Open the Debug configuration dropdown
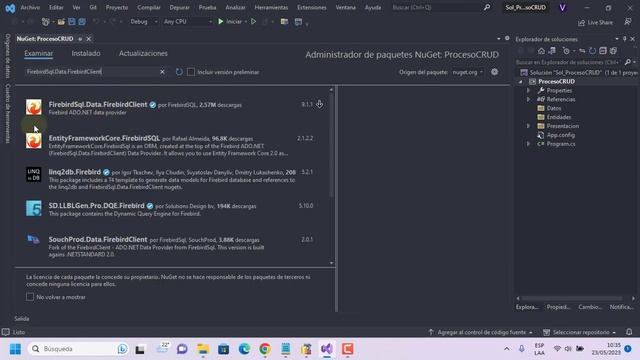Image resolution: width=640 pixels, height=360 pixels. click(x=144, y=22)
